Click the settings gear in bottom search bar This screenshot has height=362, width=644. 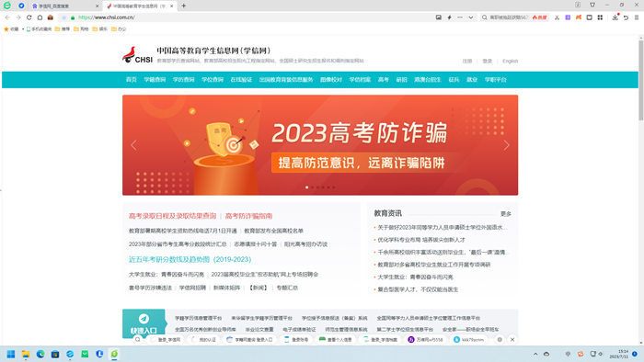[x=500, y=339]
